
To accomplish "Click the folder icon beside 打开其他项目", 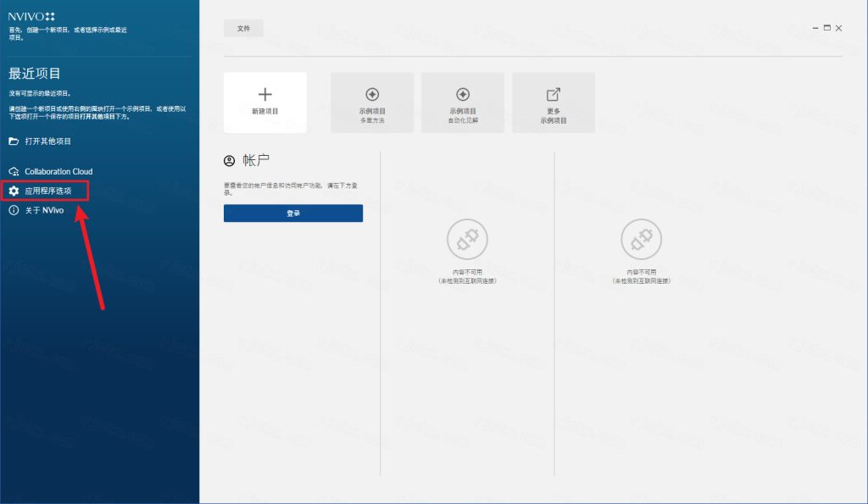I will tap(14, 141).
